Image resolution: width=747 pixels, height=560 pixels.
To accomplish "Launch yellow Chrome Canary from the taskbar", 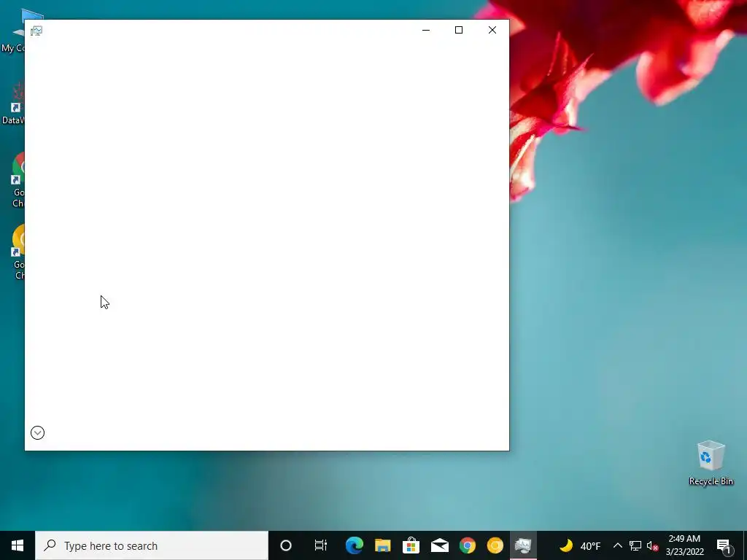I will pyautogui.click(x=495, y=545).
